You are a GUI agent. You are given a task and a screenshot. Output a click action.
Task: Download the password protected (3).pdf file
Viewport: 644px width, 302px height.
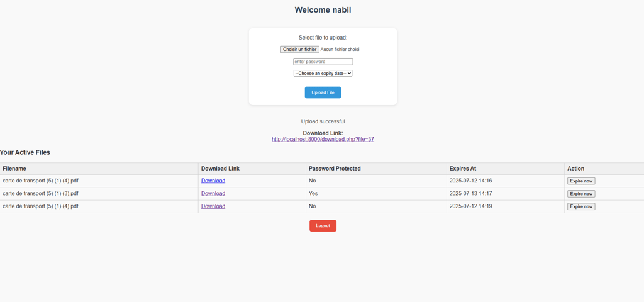213,194
